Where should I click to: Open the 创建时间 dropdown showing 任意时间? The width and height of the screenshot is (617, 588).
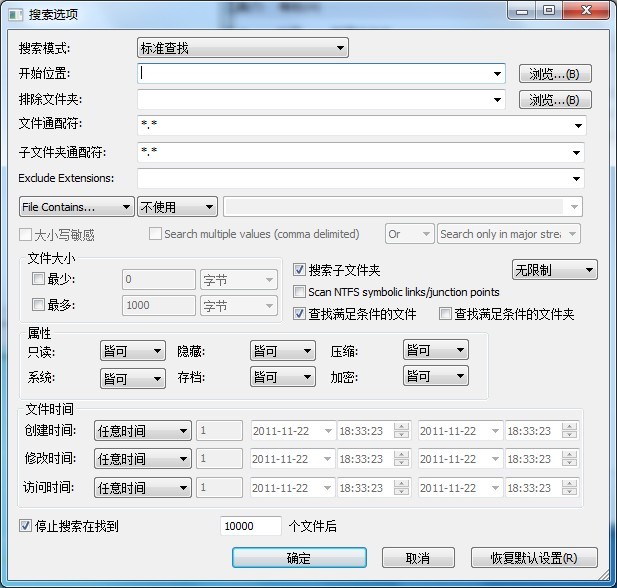pos(142,431)
